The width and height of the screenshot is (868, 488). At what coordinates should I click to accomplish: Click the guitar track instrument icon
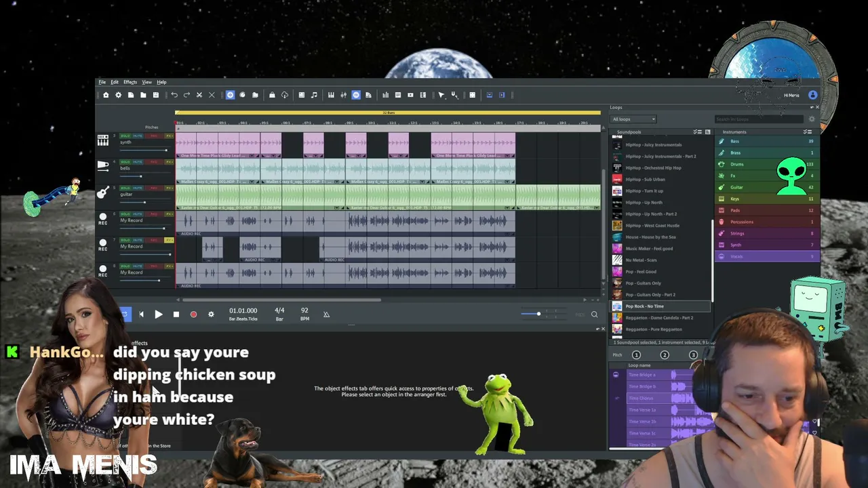pyautogui.click(x=102, y=192)
